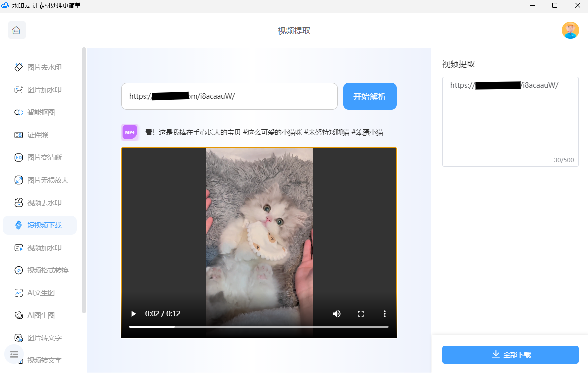Image resolution: width=588 pixels, height=373 pixels.
Task: Click the 视频加水印 sidebar icon
Action: coord(19,248)
